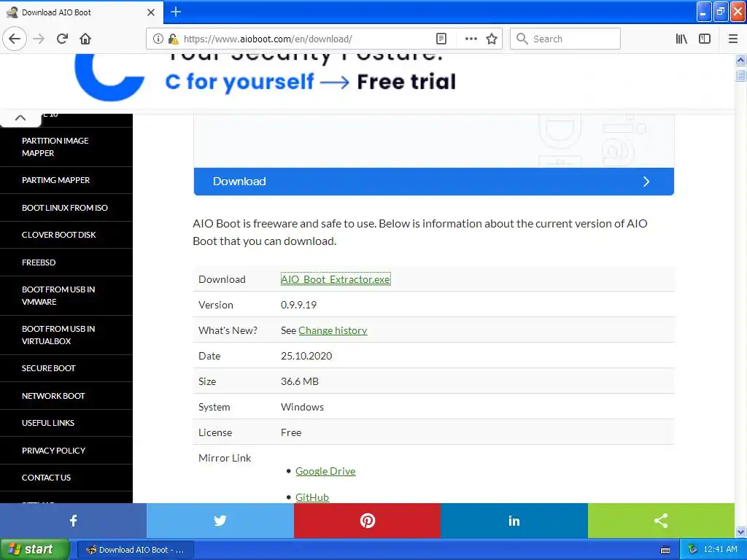This screenshot has height=560, width=747.
Task: Select the License value Free
Action: 291,432
